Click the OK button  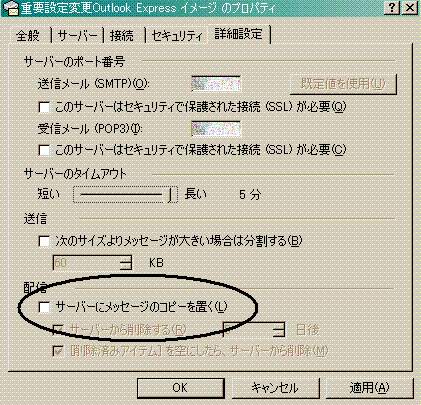click(x=181, y=388)
